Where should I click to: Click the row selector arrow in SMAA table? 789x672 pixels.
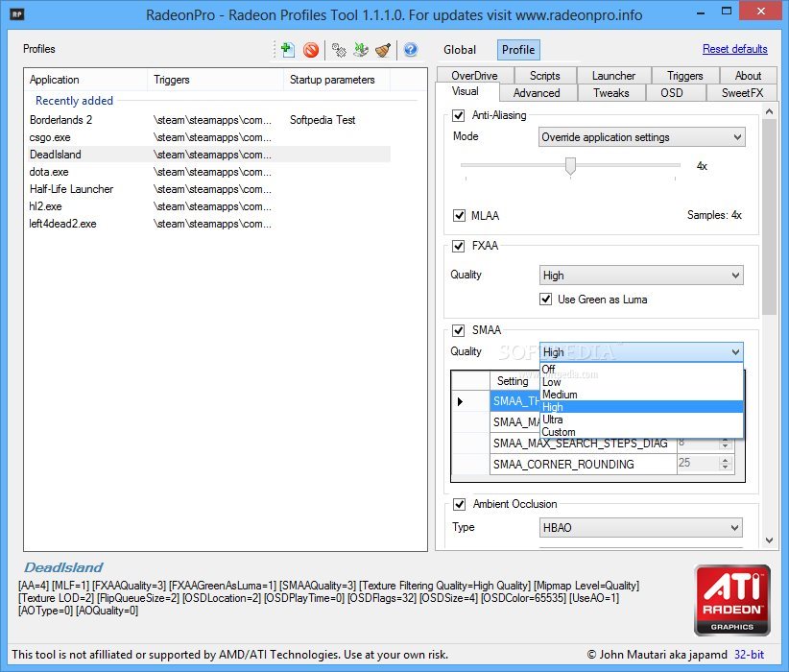coord(460,401)
